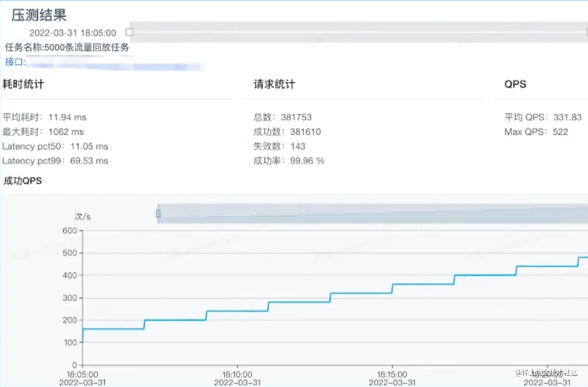Click the 总数 381753 entry
Screen dimensions: 588x387
tap(283, 117)
